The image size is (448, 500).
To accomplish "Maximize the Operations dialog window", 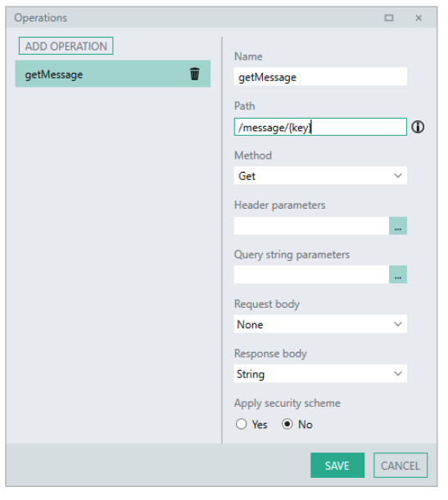I will (x=389, y=18).
